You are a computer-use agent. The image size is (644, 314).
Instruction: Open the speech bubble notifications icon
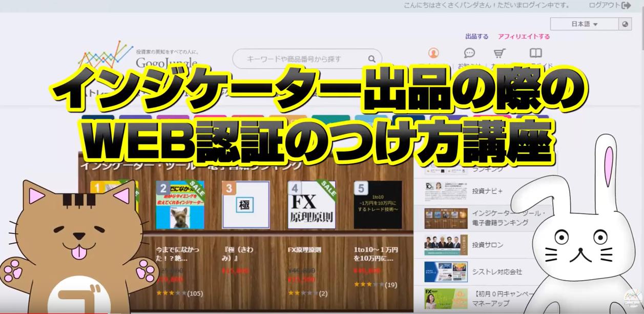point(469,53)
